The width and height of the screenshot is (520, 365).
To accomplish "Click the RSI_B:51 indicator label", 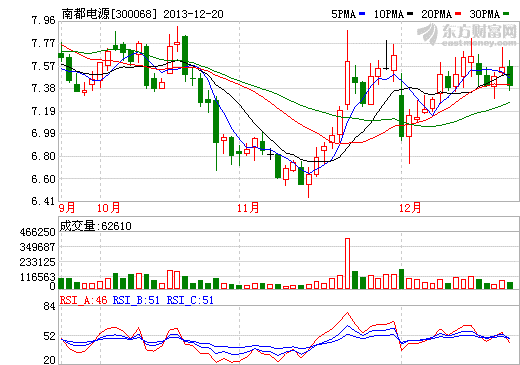I will point(136,300).
